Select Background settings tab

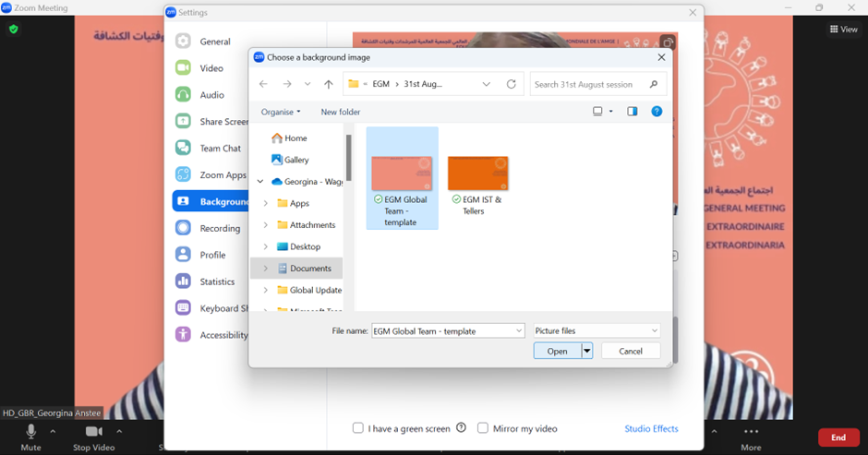211,201
